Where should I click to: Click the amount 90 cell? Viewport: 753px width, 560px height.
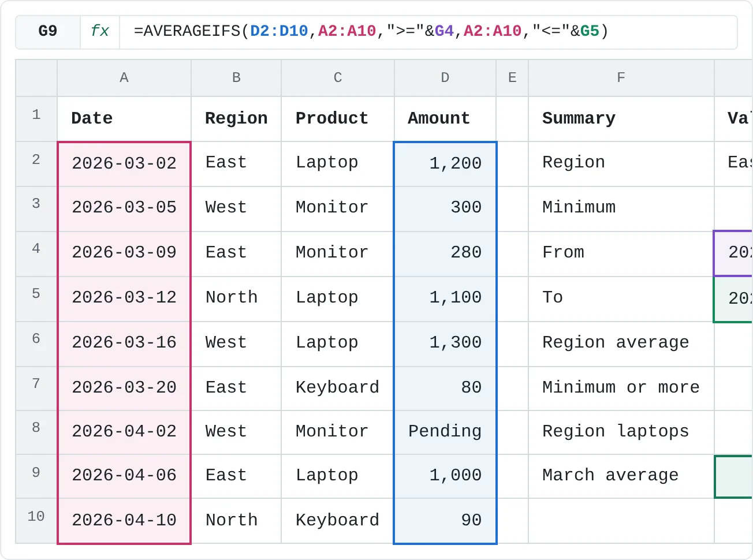[x=445, y=521]
